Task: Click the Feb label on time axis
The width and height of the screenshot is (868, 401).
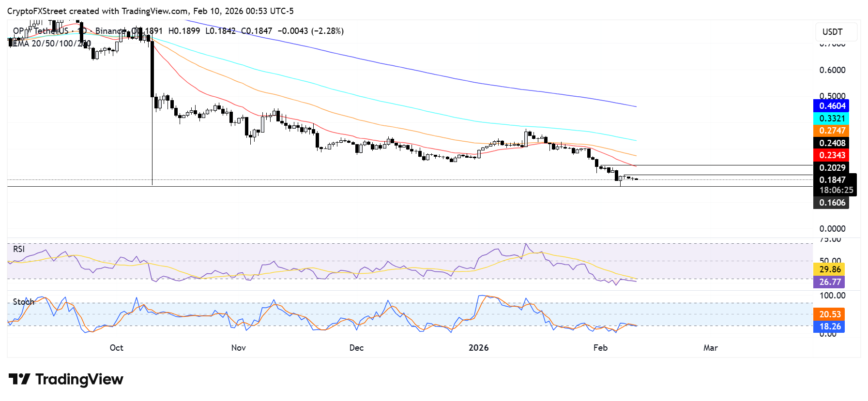Action: [600, 348]
